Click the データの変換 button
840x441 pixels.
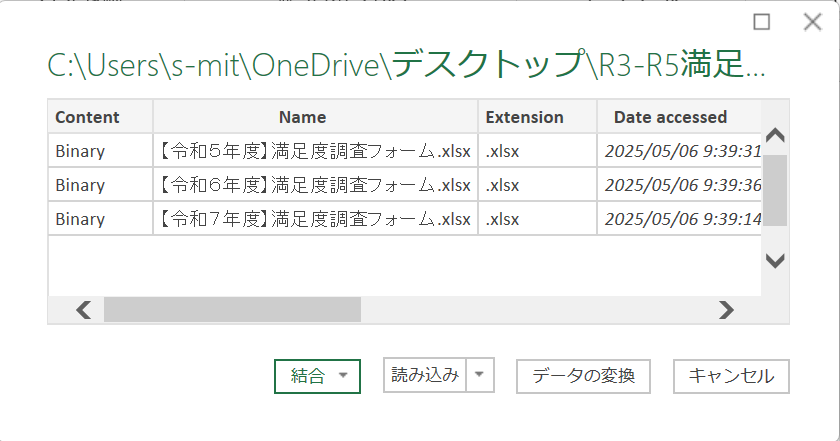coord(583,376)
